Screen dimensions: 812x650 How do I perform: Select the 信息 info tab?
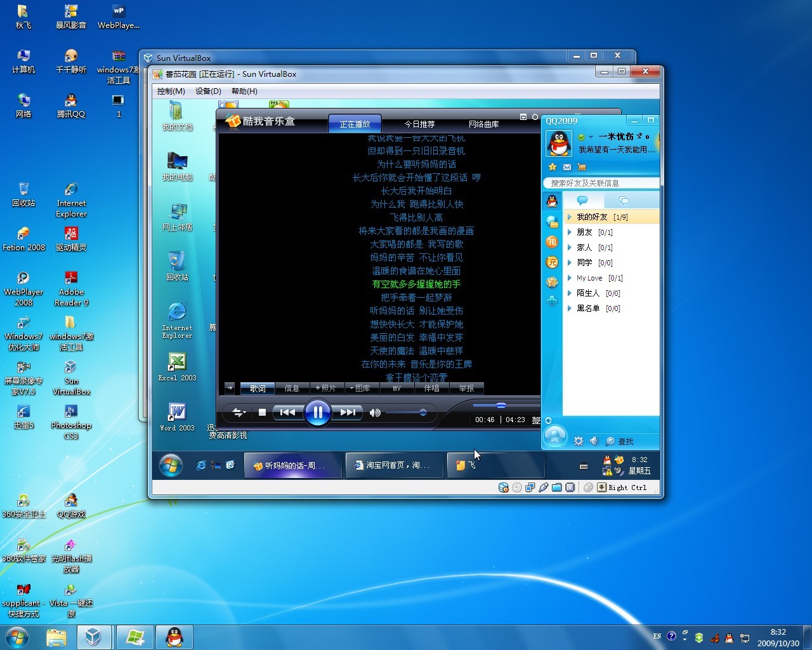(292, 388)
